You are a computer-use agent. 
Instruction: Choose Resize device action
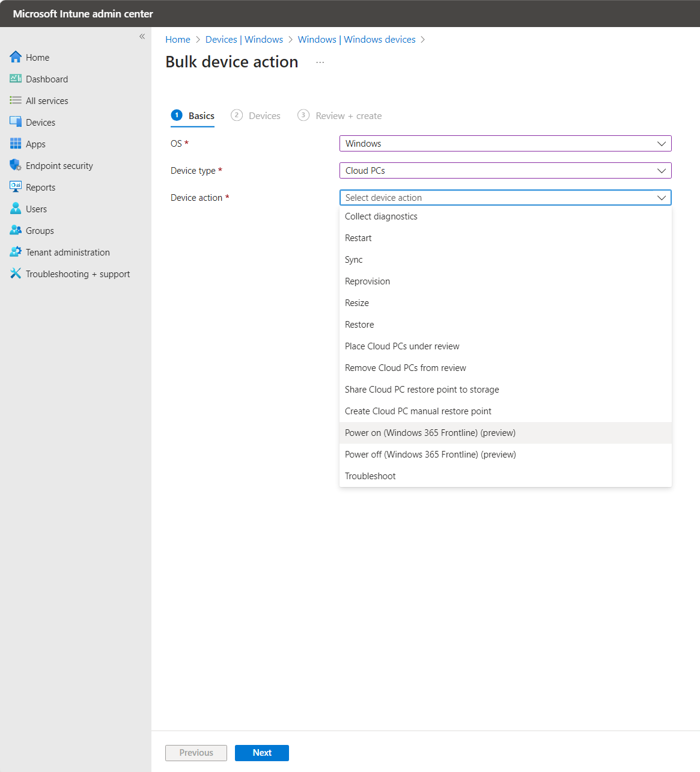coord(505,303)
